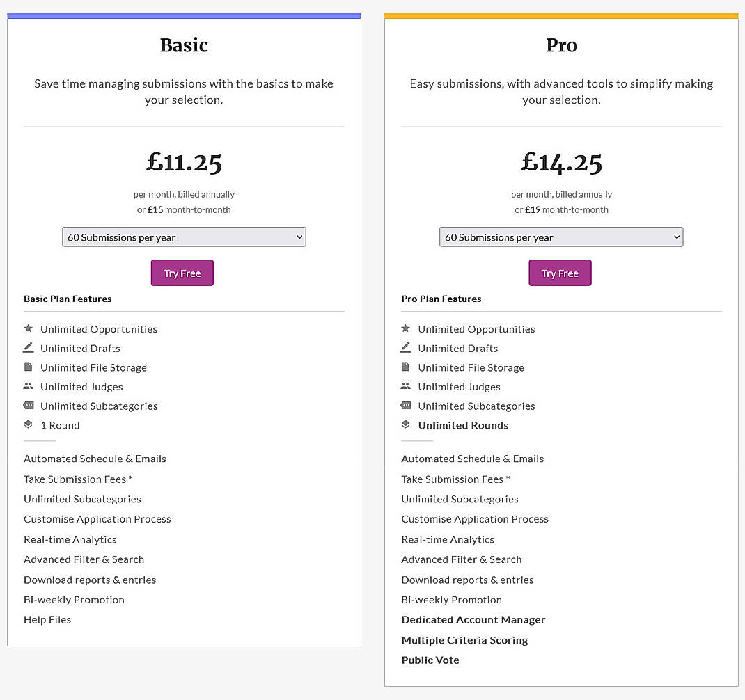
Task: Click Try Free on the Pro plan
Action: 560,273
